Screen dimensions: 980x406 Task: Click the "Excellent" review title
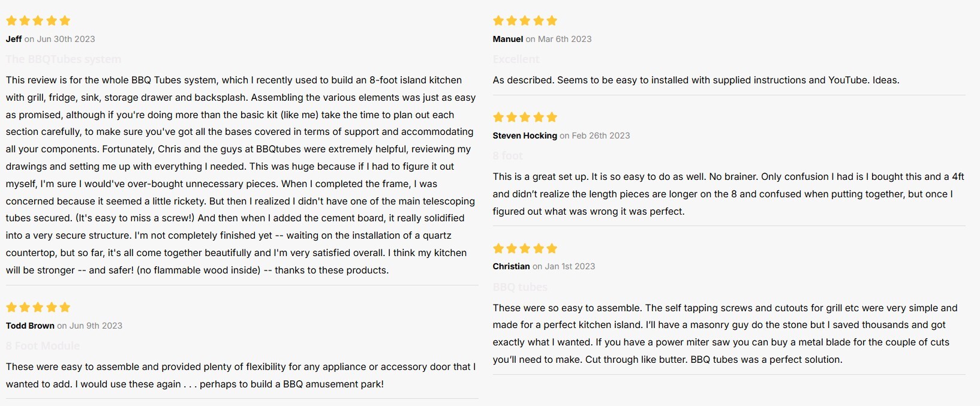(516, 59)
